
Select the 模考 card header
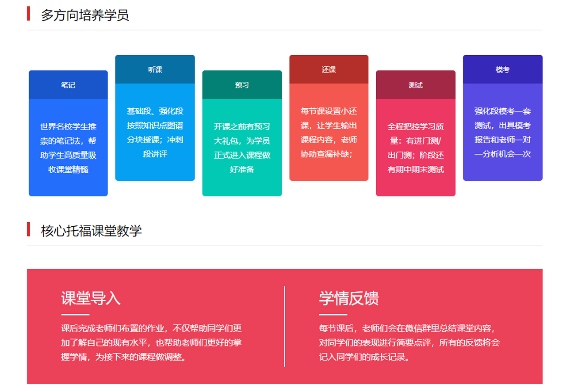pos(503,69)
